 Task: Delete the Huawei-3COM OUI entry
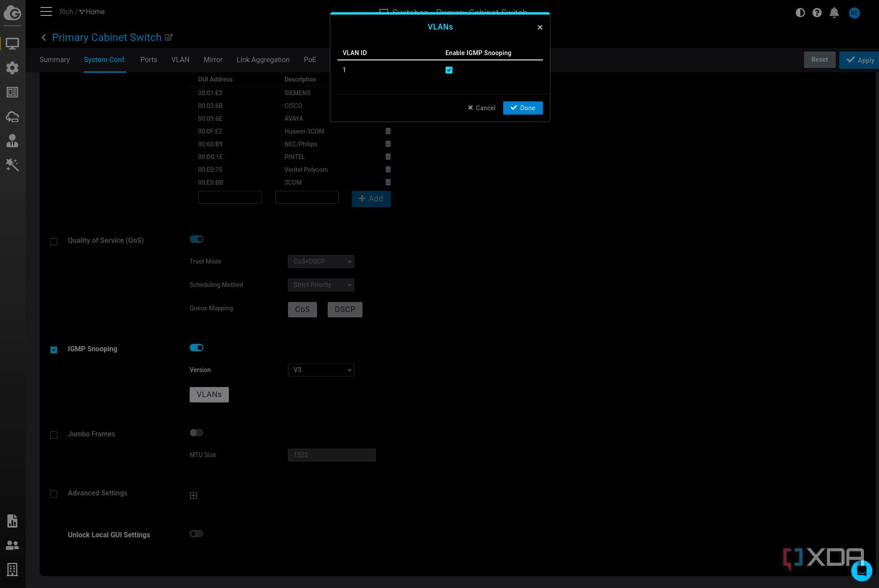tap(388, 131)
